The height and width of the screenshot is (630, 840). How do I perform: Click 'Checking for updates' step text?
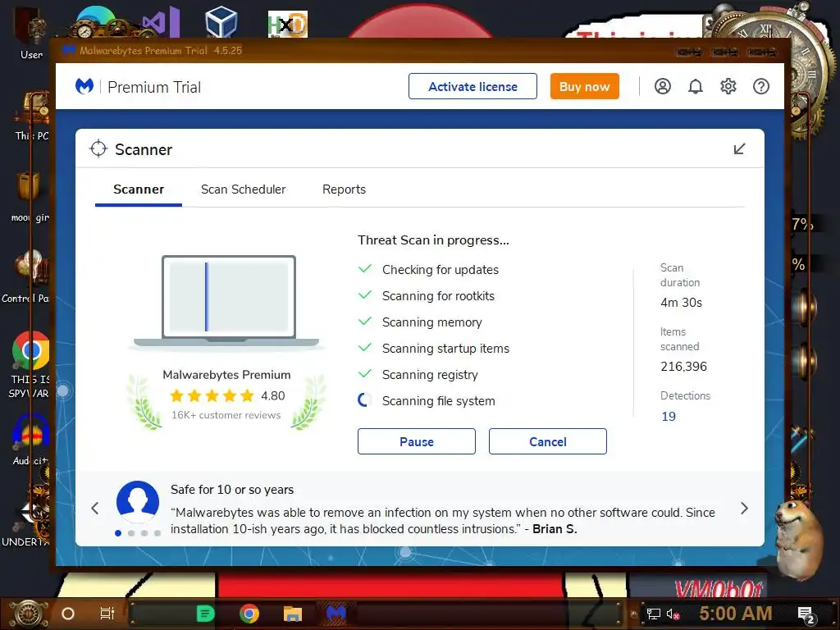point(440,269)
